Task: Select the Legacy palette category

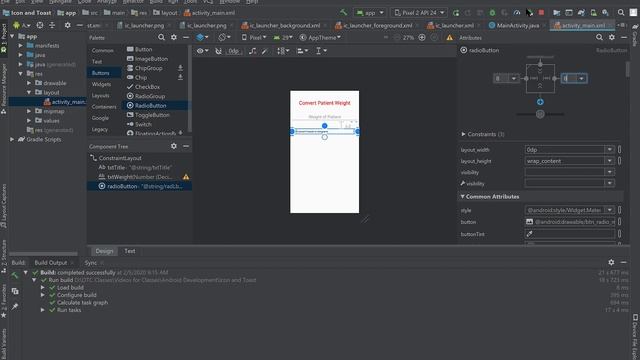Action: point(100,129)
